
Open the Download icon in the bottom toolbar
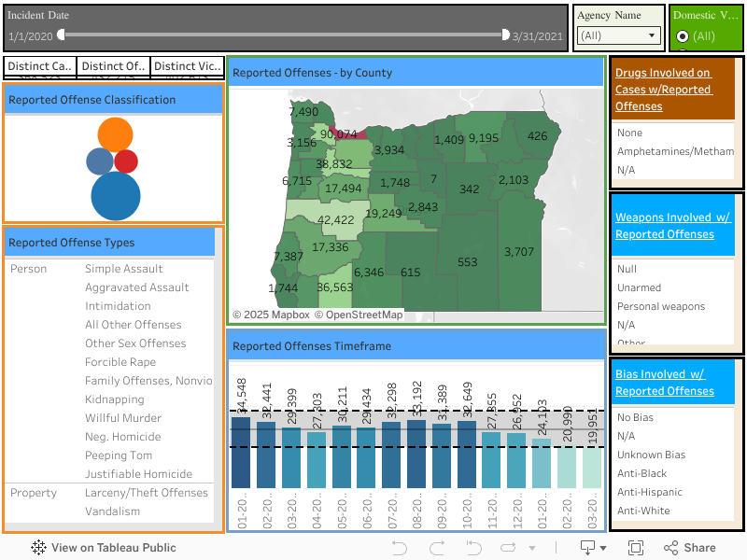pos(588,548)
